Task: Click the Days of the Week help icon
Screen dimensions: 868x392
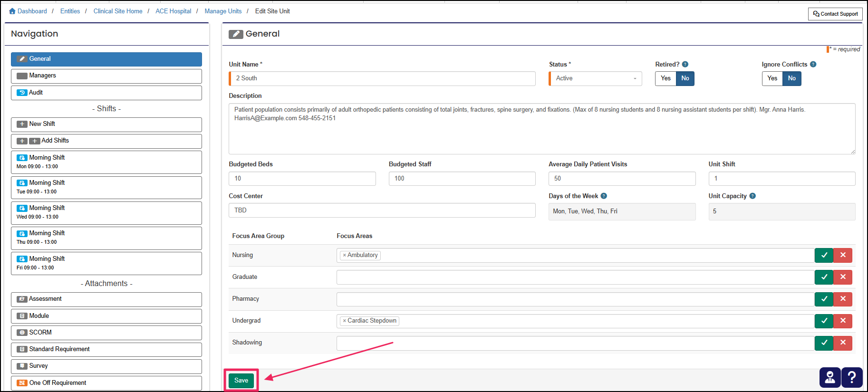Action: point(604,196)
